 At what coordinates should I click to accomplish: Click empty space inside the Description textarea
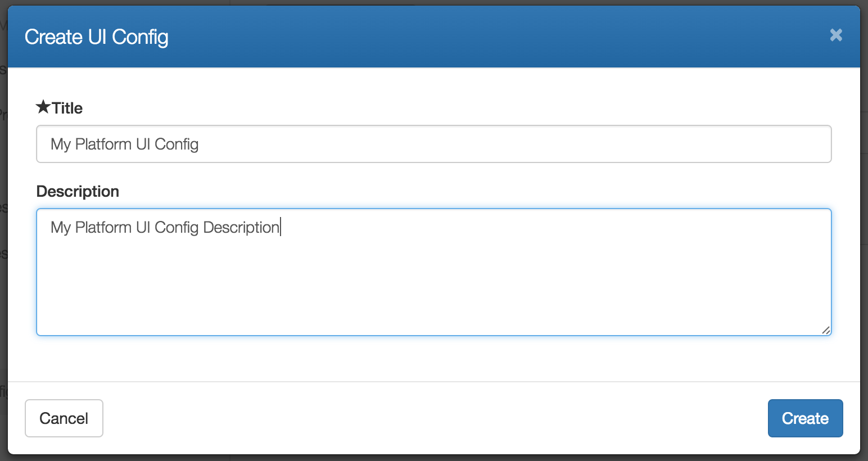pos(434,287)
